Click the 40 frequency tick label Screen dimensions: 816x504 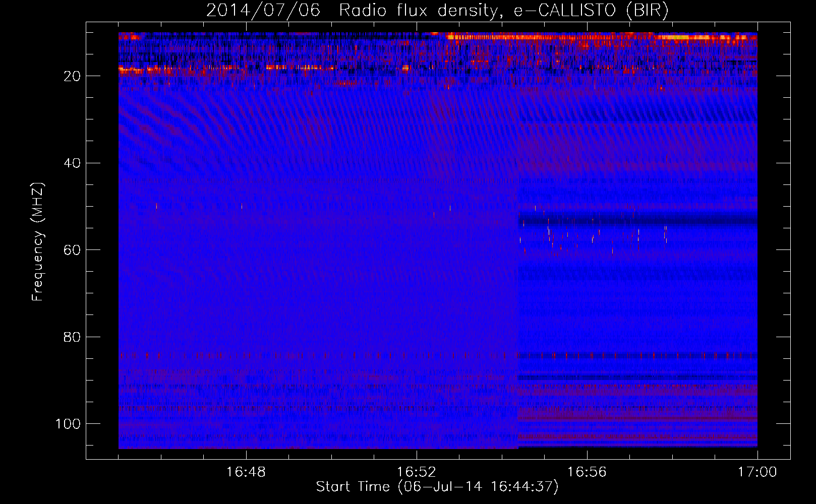(72, 163)
